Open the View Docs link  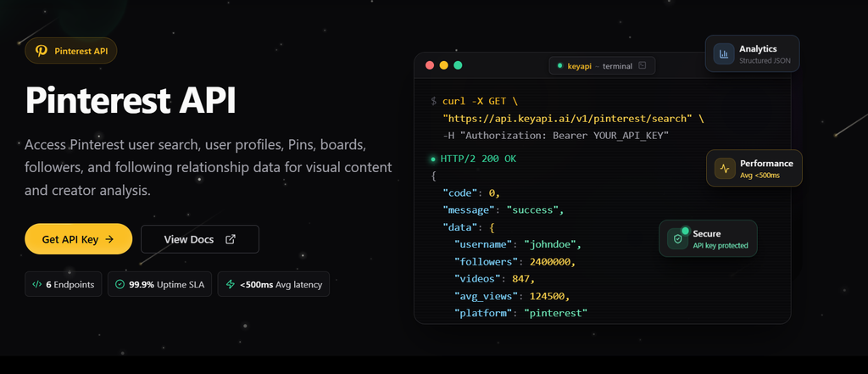(200, 239)
